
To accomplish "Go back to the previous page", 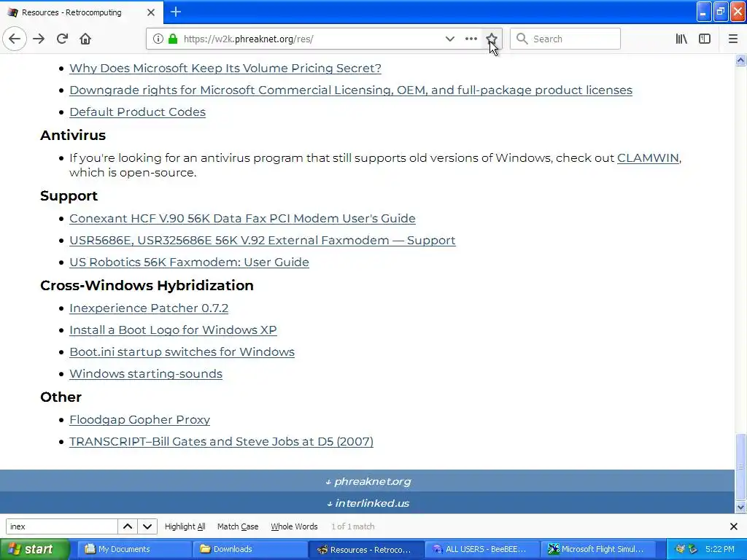I will (x=15, y=39).
